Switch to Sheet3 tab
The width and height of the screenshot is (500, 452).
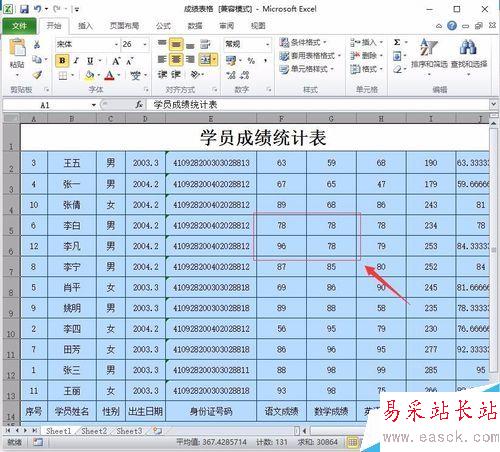click(129, 431)
